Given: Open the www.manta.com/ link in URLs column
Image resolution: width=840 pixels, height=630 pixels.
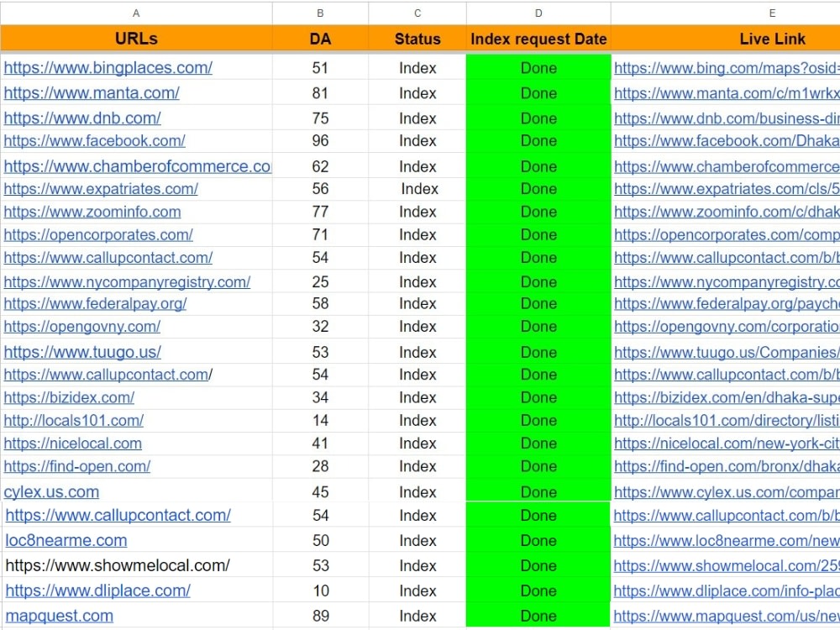Looking at the screenshot, I should tap(92, 93).
